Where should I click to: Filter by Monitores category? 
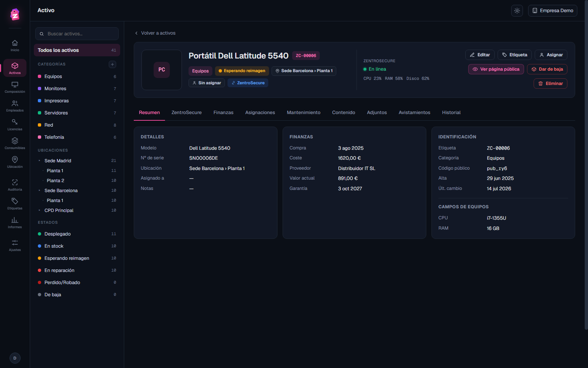click(x=77, y=89)
